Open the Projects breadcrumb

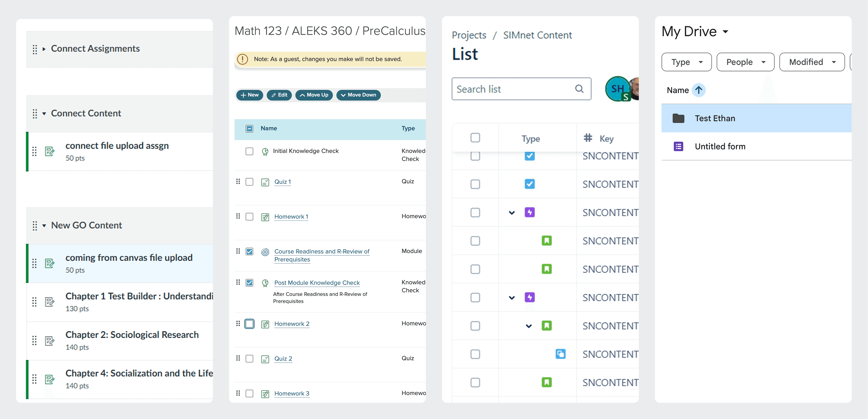tap(469, 35)
